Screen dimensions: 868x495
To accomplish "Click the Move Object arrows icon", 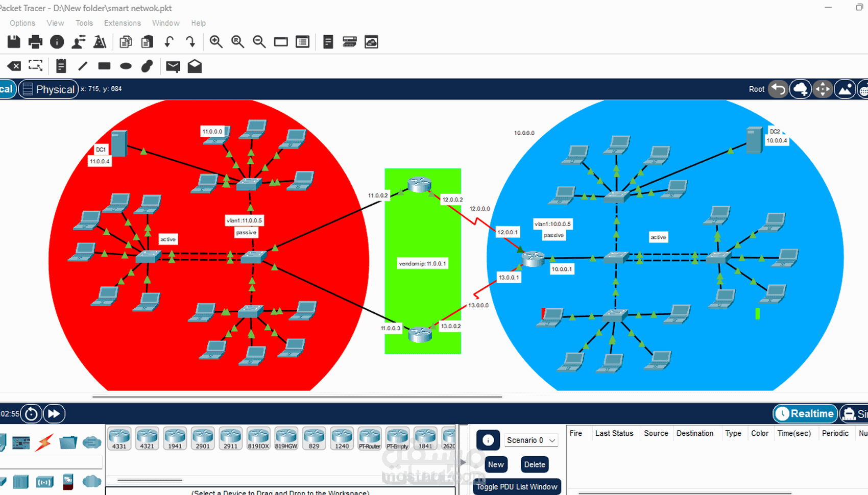I will [x=822, y=89].
